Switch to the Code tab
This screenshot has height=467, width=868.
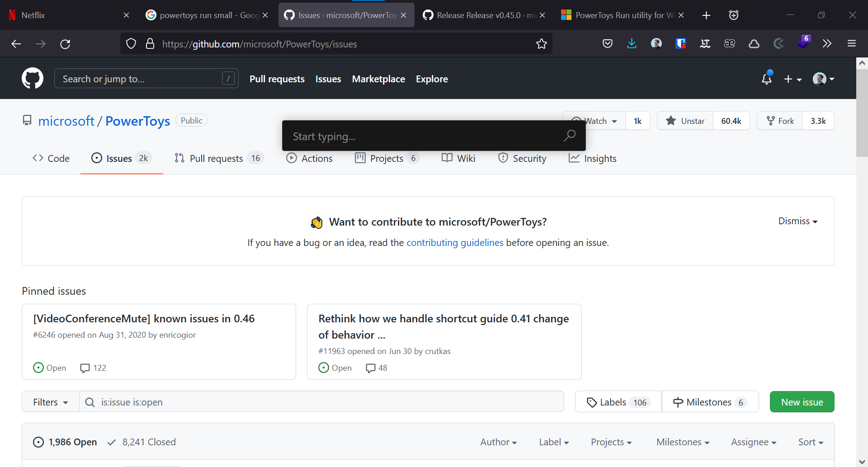pos(51,158)
